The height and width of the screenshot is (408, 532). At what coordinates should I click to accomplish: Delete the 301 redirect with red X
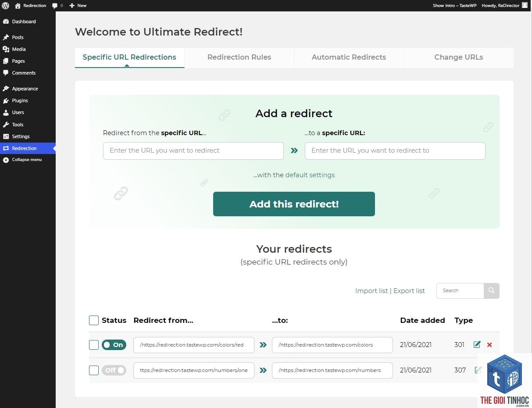point(489,345)
